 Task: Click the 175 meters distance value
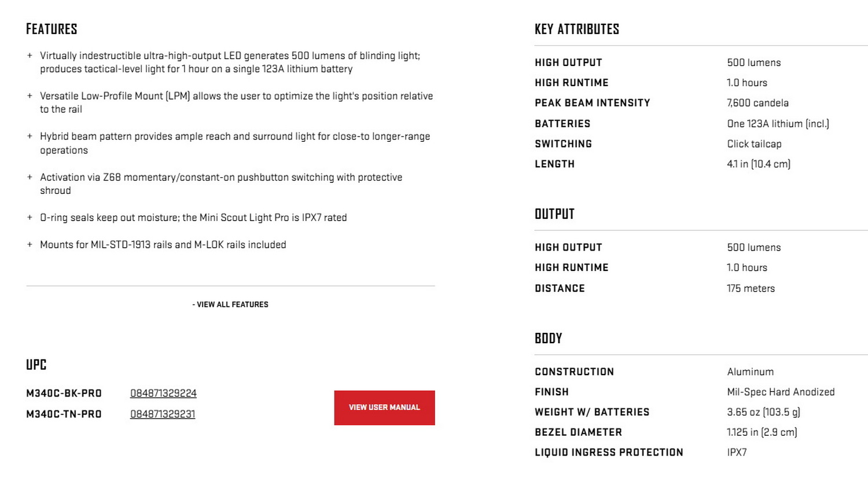coord(751,288)
